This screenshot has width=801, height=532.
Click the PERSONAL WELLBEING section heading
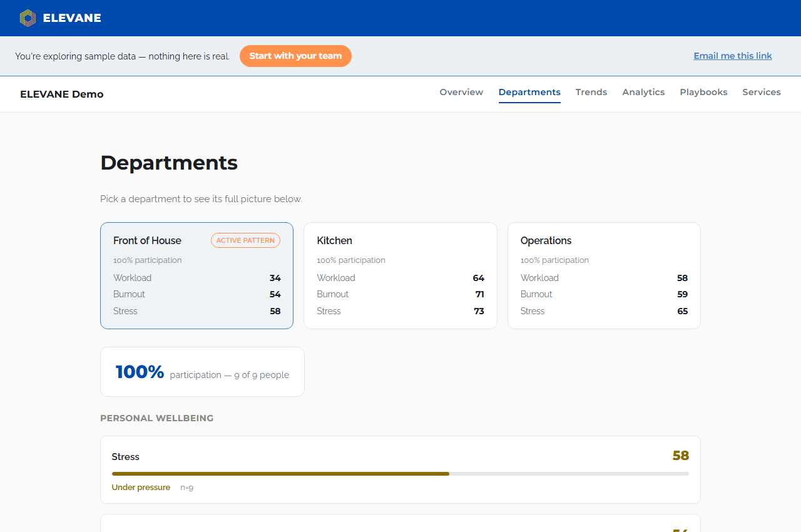click(157, 418)
